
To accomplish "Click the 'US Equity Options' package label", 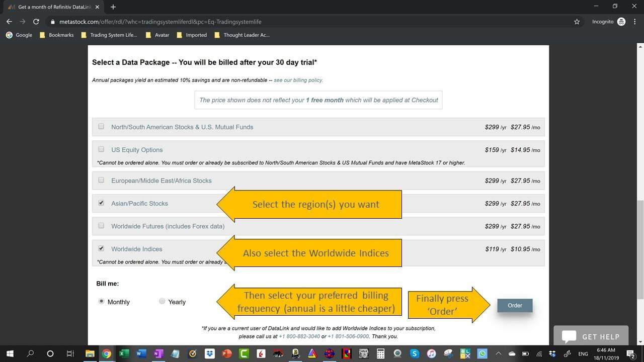I will tap(137, 150).
